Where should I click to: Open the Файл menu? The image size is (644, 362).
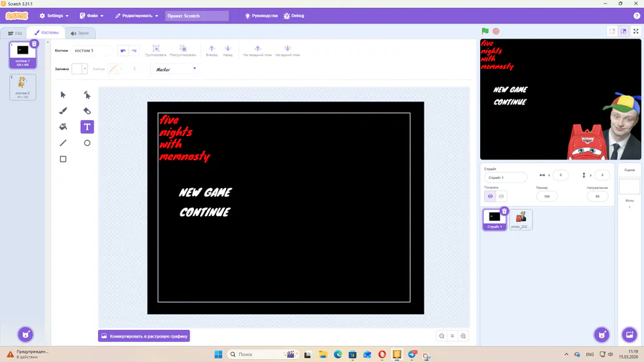pyautogui.click(x=92, y=16)
